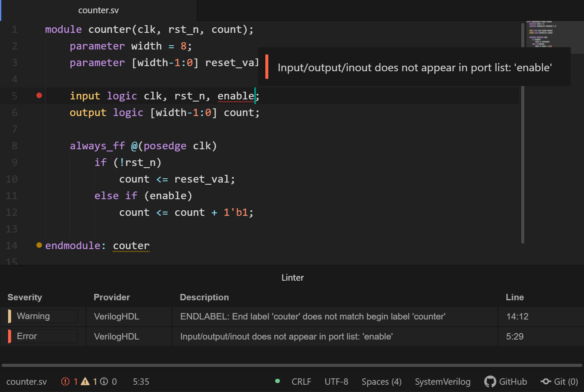584x392 pixels.
Task: Click 'output' keyword on line 6
Action: point(88,113)
